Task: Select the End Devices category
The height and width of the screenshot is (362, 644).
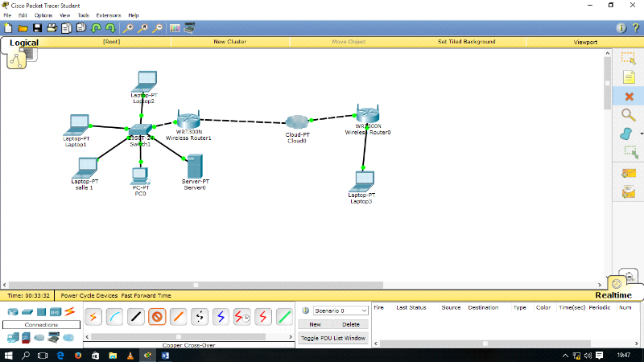Action: click(x=13, y=338)
